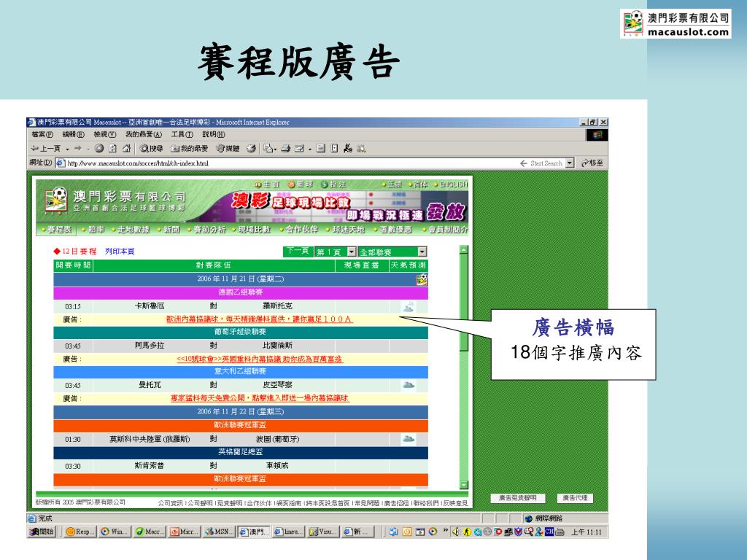747x560 pixels.
Task: Open the 工具 menu
Action: 182,135
